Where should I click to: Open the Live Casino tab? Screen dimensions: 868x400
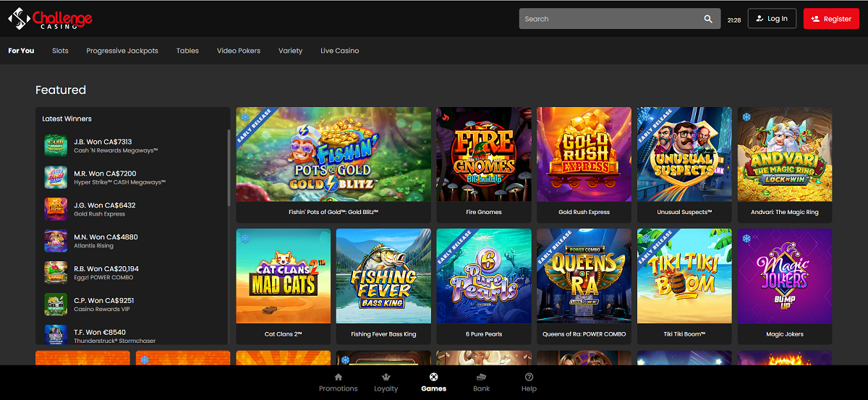(340, 51)
